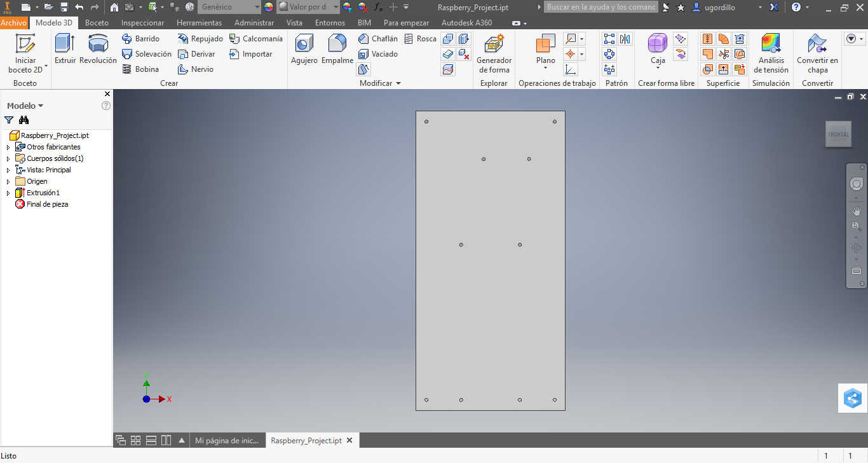
Task: Expand the Otros fabricantes node
Action: [8, 147]
